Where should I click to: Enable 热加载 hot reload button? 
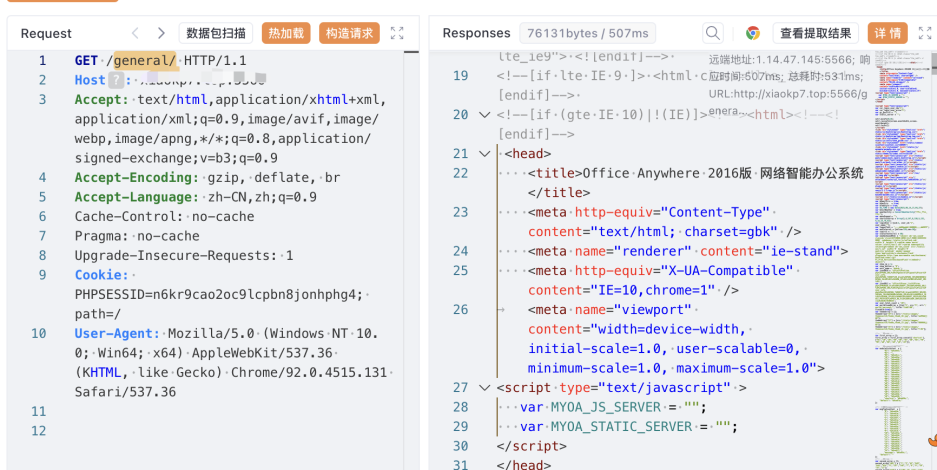pos(286,33)
